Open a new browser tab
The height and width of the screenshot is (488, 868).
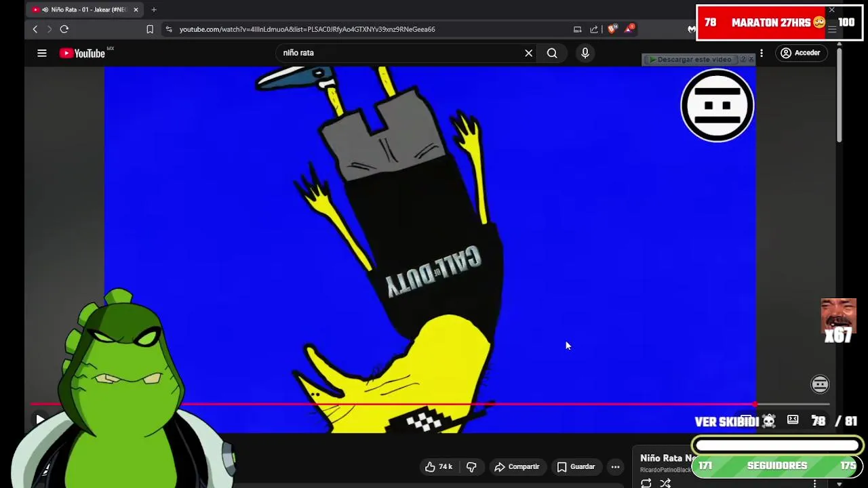tap(154, 9)
